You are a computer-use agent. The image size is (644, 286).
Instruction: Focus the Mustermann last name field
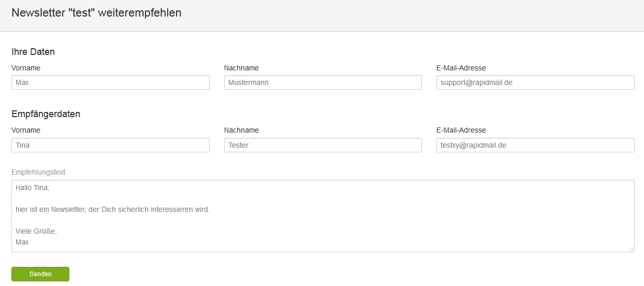[x=323, y=82]
